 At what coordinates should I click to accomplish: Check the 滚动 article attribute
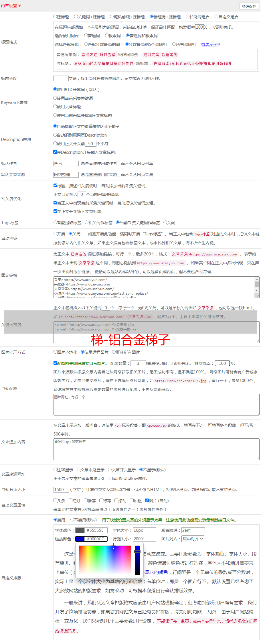tap(116, 501)
